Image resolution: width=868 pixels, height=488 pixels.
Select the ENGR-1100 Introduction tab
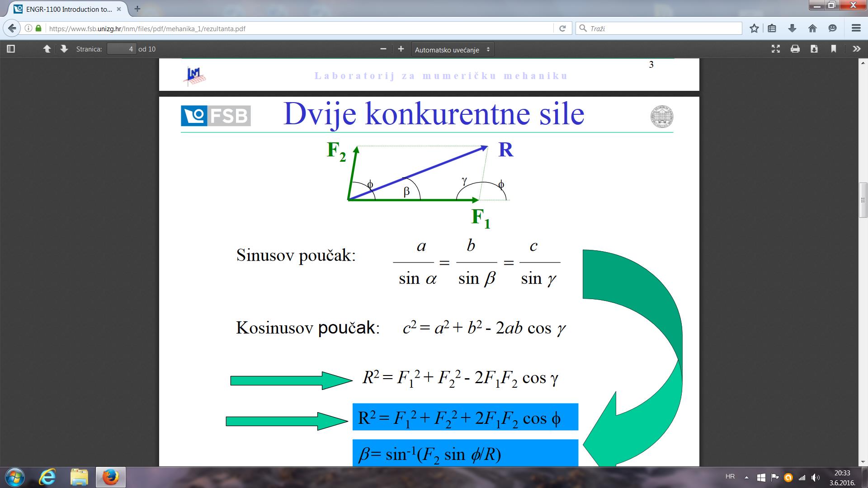[x=68, y=9]
